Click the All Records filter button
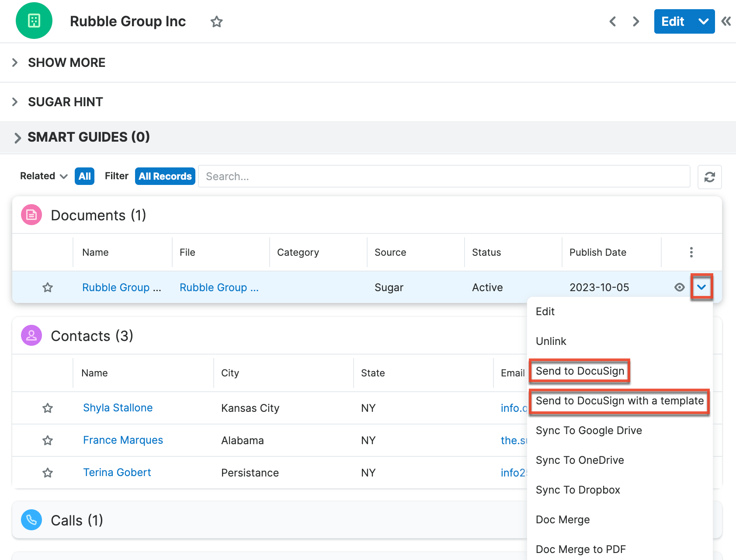Image resolution: width=736 pixels, height=560 pixels. pos(165,176)
